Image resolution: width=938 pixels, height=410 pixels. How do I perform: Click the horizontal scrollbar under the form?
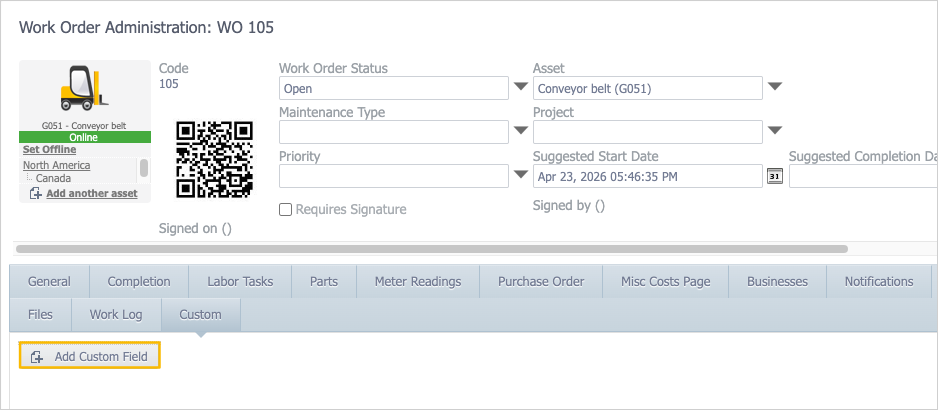(432, 248)
